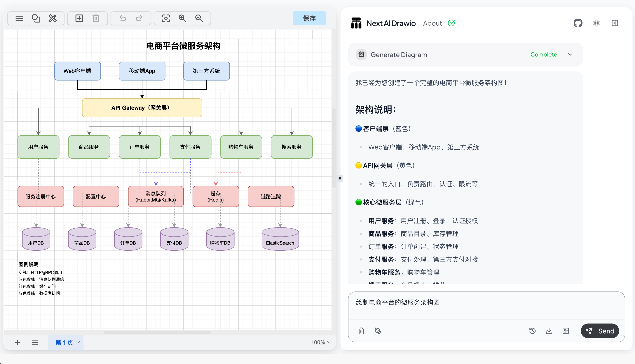Undo the last diagram change

(123, 18)
